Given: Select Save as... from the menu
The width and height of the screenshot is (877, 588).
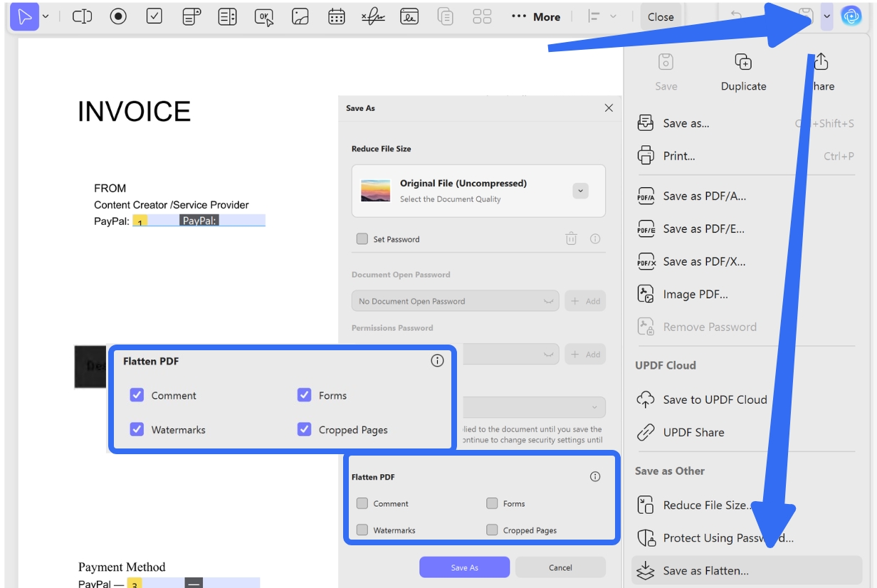Looking at the screenshot, I should pyautogui.click(x=746, y=123).
